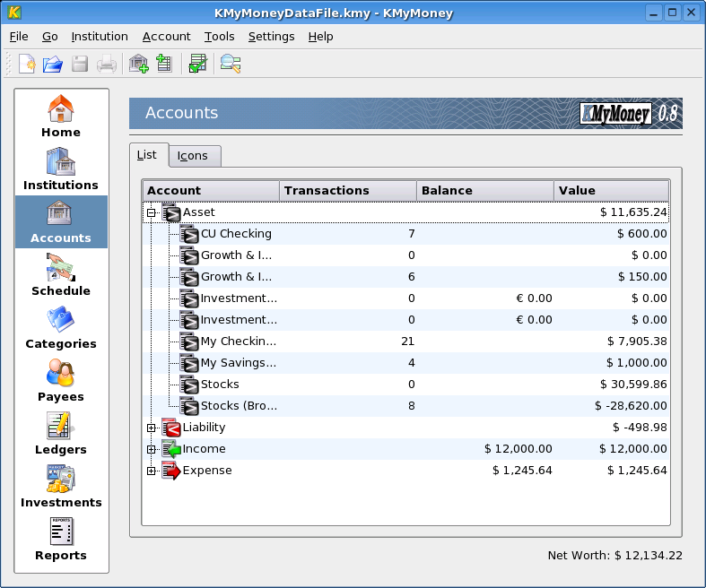Viewport: 706px width, 588px height.
Task: Sort by the Balance column header
Action: (x=485, y=191)
